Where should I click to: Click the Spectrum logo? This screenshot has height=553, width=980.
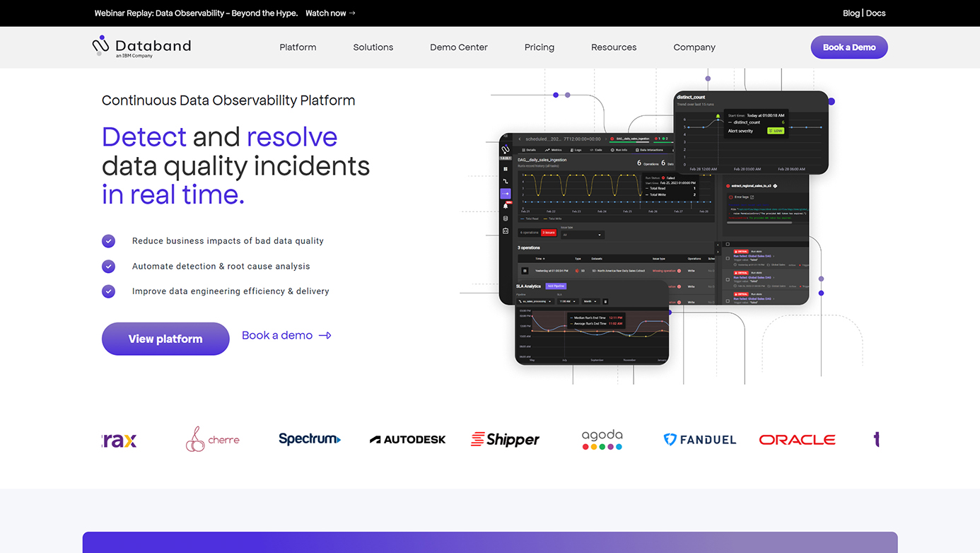pos(310,439)
